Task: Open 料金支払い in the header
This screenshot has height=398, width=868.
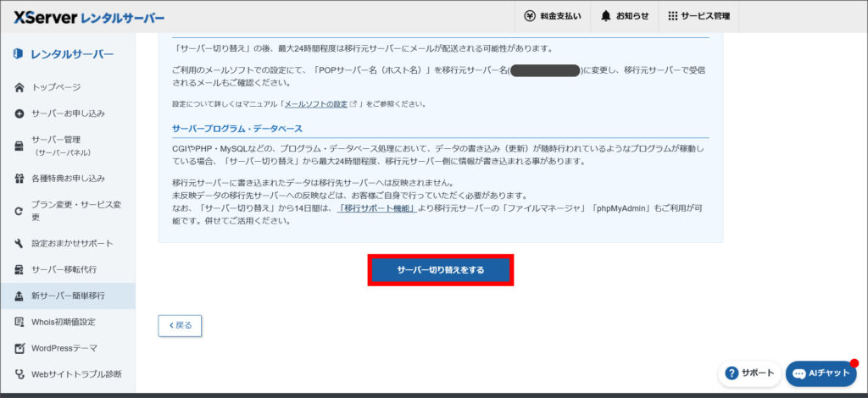Action: pyautogui.click(x=553, y=16)
